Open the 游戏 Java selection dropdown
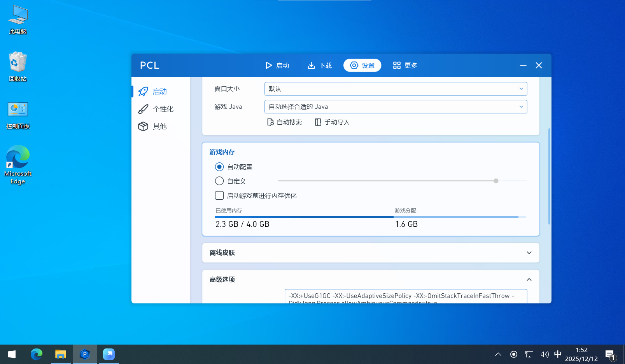625x364 pixels. pos(396,107)
